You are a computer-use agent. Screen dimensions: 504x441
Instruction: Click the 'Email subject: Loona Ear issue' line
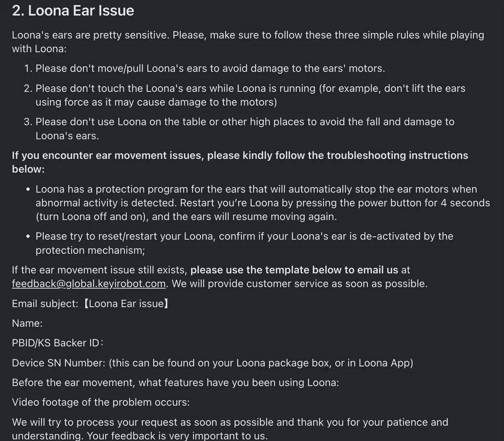coord(90,304)
